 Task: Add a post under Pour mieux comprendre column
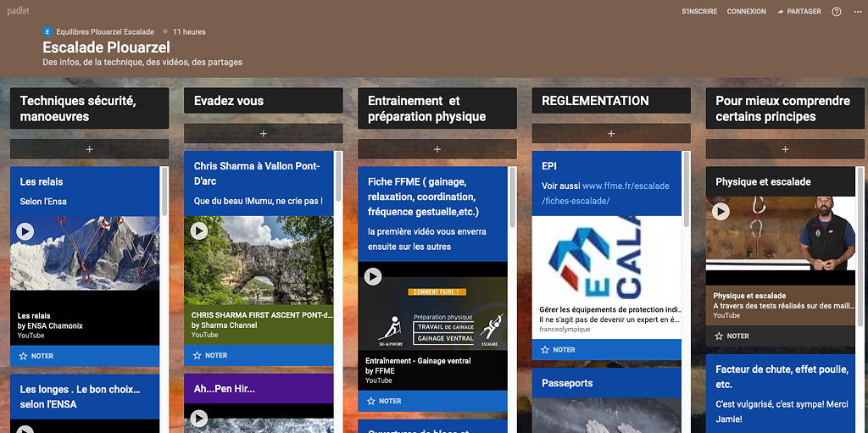tap(785, 149)
